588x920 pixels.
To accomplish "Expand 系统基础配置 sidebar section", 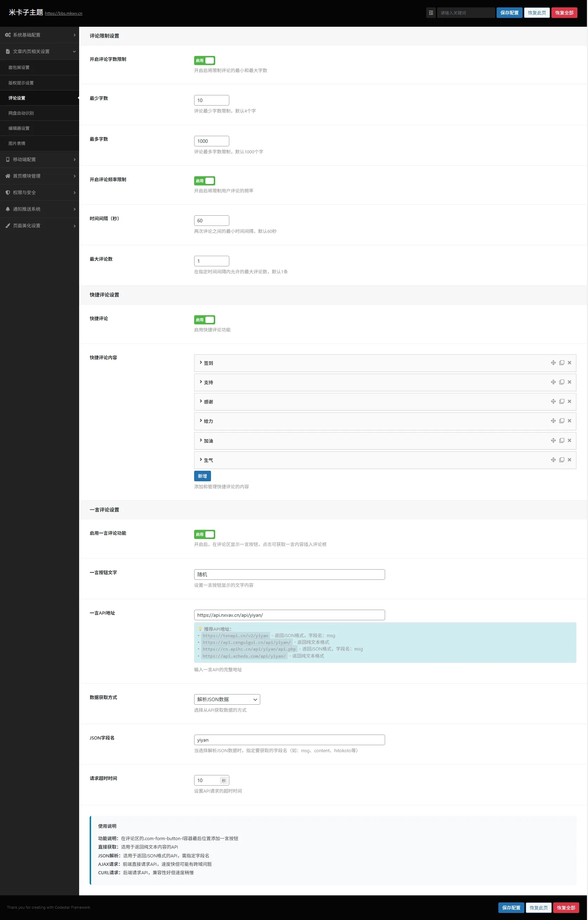I will (x=39, y=35).
